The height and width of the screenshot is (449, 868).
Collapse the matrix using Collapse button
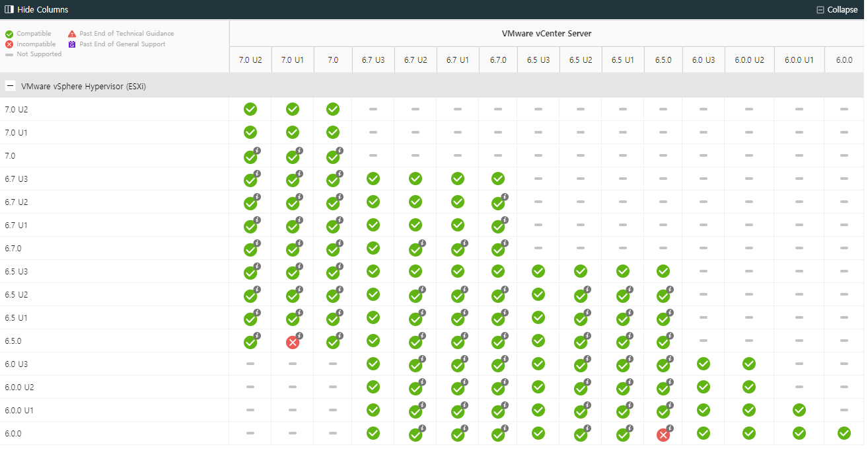[837, 10]
